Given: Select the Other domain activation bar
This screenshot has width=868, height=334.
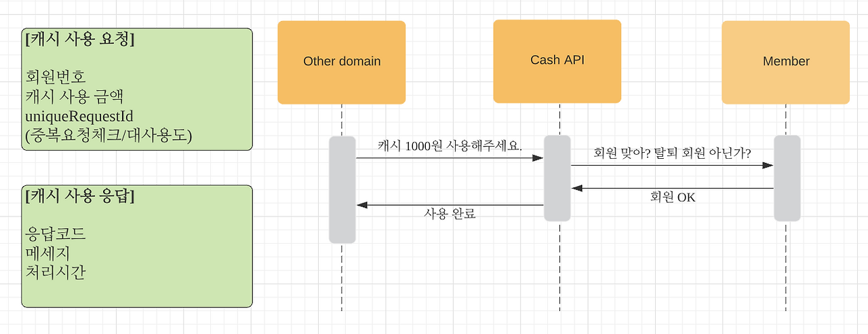Looking at the screenshot, I should (x=342, y=190).
